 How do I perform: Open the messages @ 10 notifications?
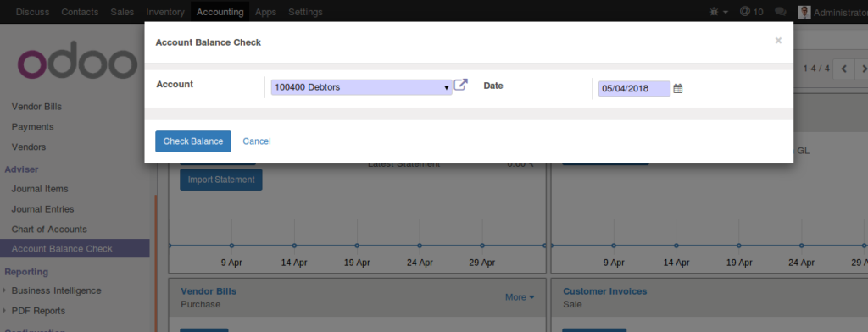(x=751, y=12)
